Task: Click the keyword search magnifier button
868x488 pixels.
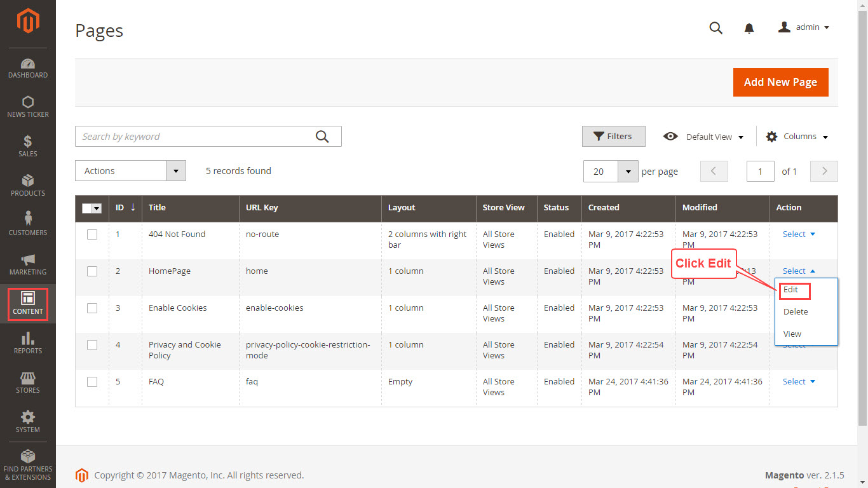Action: coord(322,137)
